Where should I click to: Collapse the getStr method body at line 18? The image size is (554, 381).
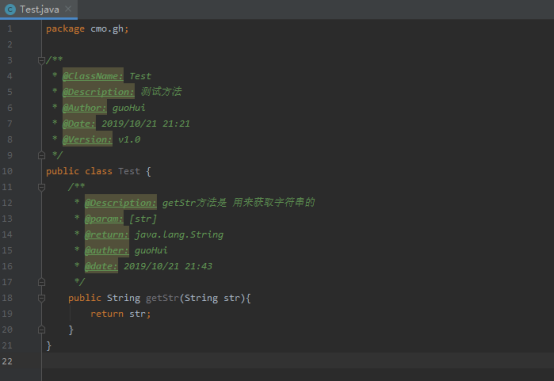[x=41, y=298]
